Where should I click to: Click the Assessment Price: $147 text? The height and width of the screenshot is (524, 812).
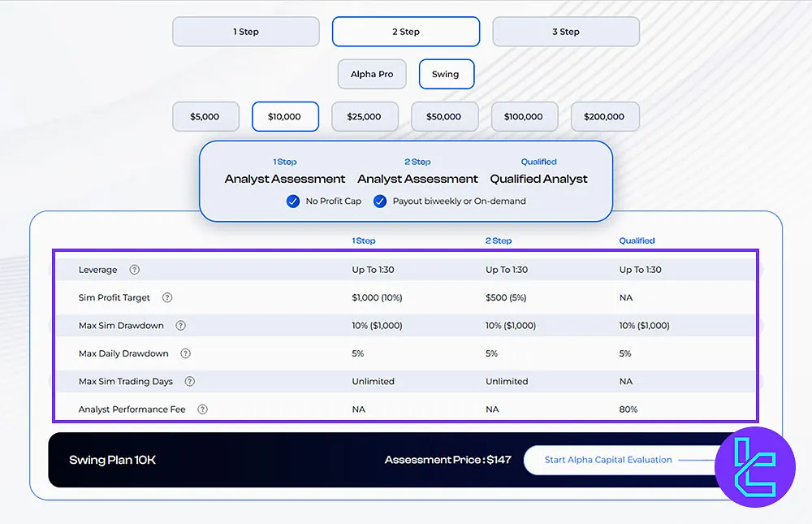pos(448,460)
